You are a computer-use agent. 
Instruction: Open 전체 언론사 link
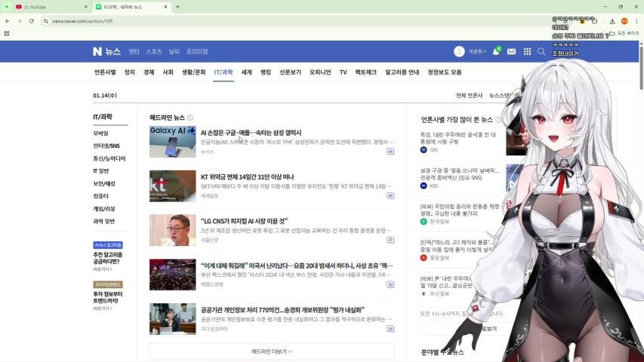click(469, 95)
